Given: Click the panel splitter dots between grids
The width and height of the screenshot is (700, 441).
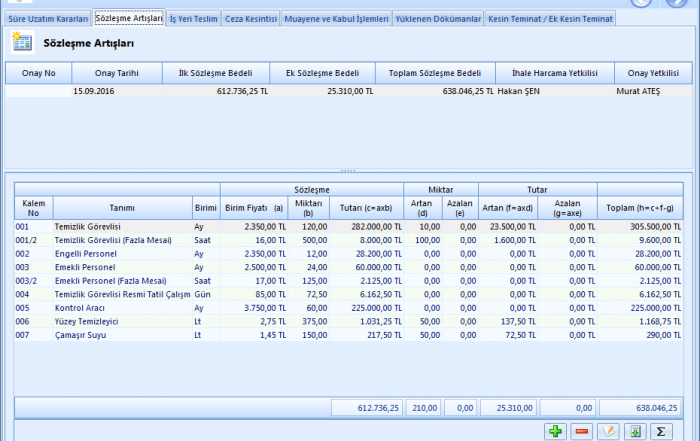Looking at the screenshot, I should point(347,170).
